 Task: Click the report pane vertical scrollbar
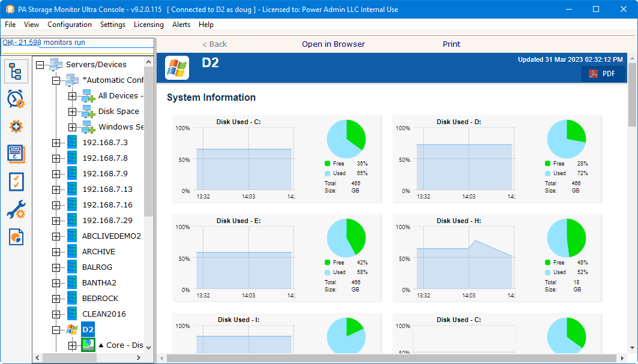click(632, 210)
